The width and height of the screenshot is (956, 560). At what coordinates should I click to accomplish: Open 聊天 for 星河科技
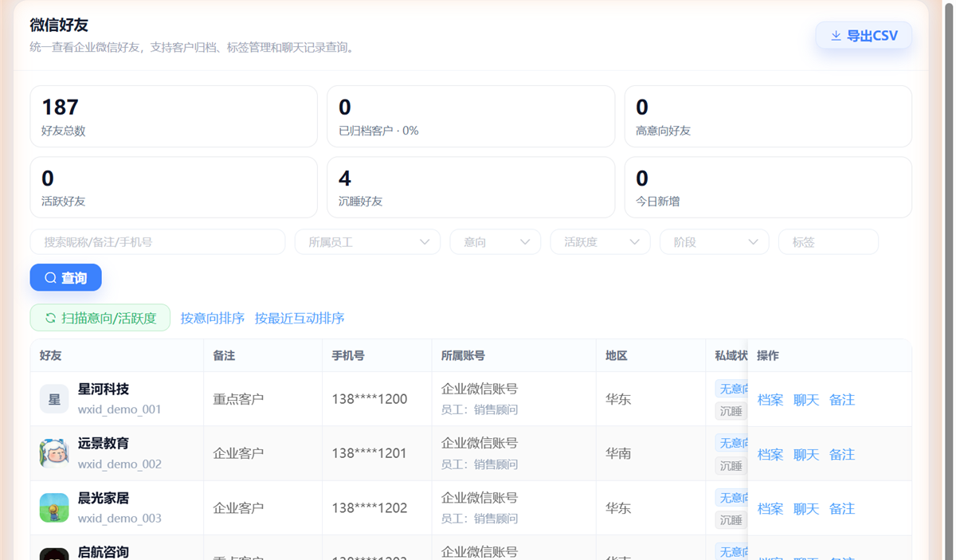806,400
